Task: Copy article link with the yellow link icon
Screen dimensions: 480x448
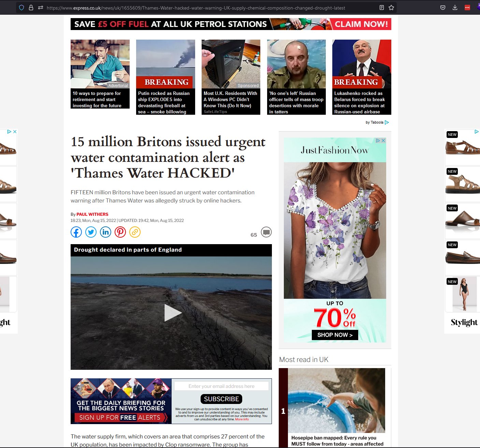Action: [x=135, y=232]
